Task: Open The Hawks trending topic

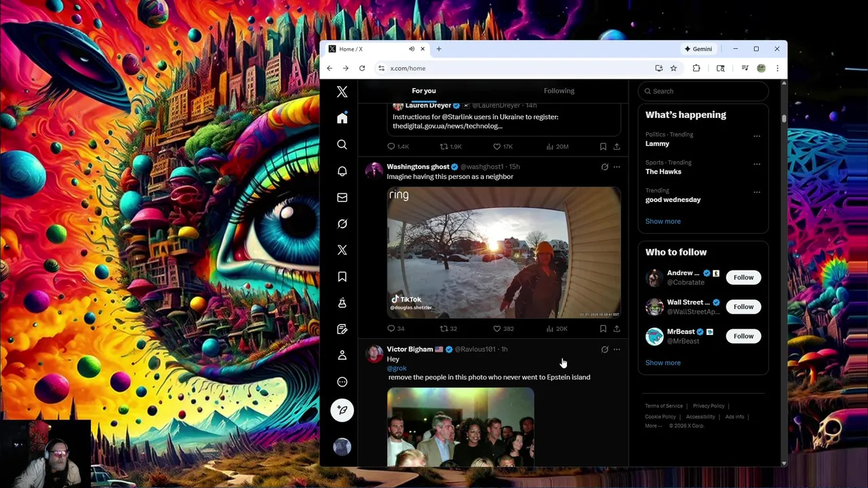Action: pyautogui.click(x=663, y=171)
